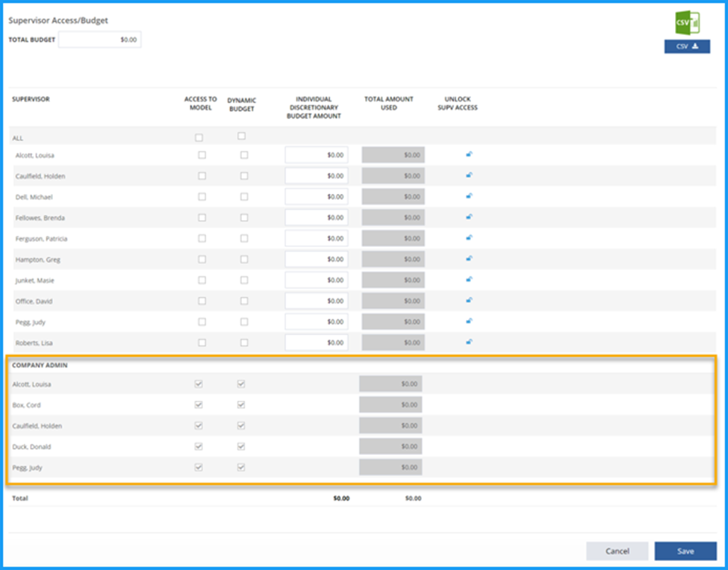Select the name Office, David
This screenshot has height=570, width=728.
pyautogui.click(x=34, y=301)
